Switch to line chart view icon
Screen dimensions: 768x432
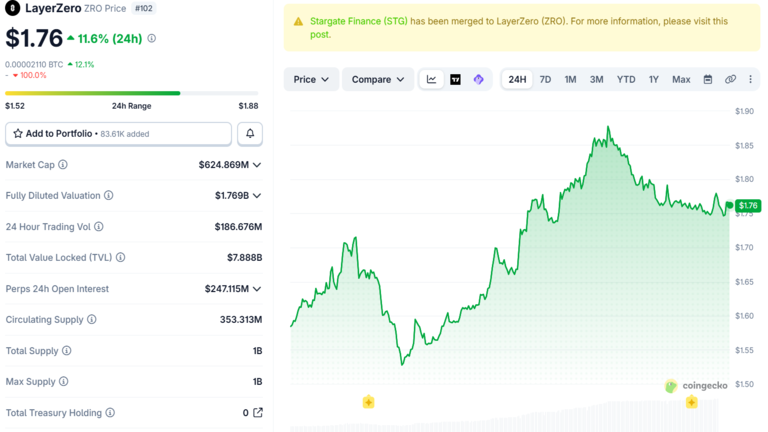[x=432, y=79]
